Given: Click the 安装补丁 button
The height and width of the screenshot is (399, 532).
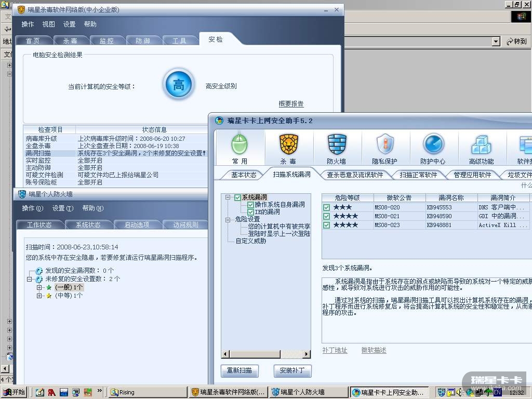Looking at the screenshot, I should point(292,370).
